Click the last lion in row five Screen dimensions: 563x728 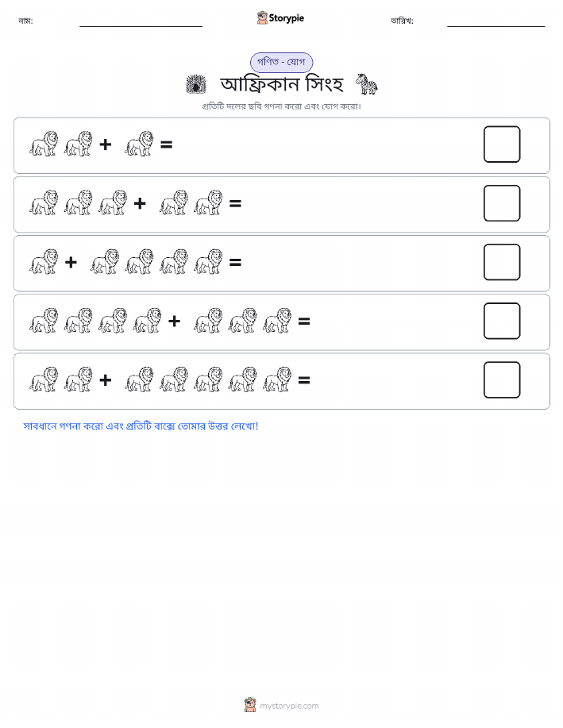[x=277, y=379]
